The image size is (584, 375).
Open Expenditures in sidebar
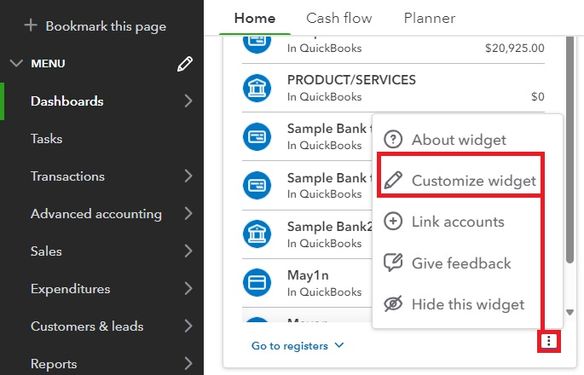(x=70, y=289)
